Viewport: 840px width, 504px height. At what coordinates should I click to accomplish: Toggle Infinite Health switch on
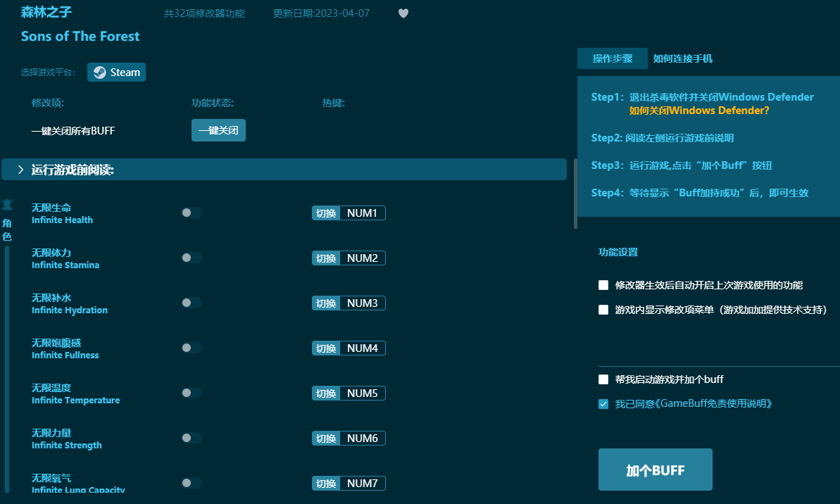tap(191, 213)
